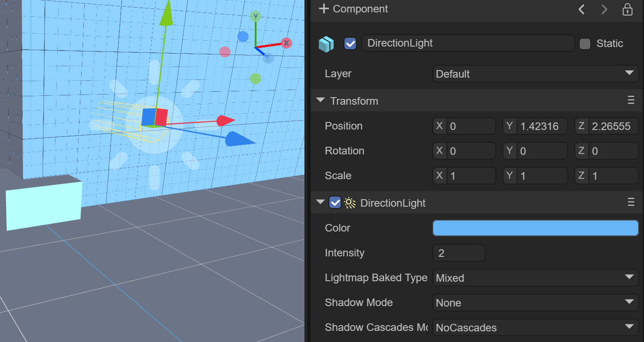Toggle the node active checkbox next to name
Viewport: 644px width, 342px height.
[x=350, y=43]
